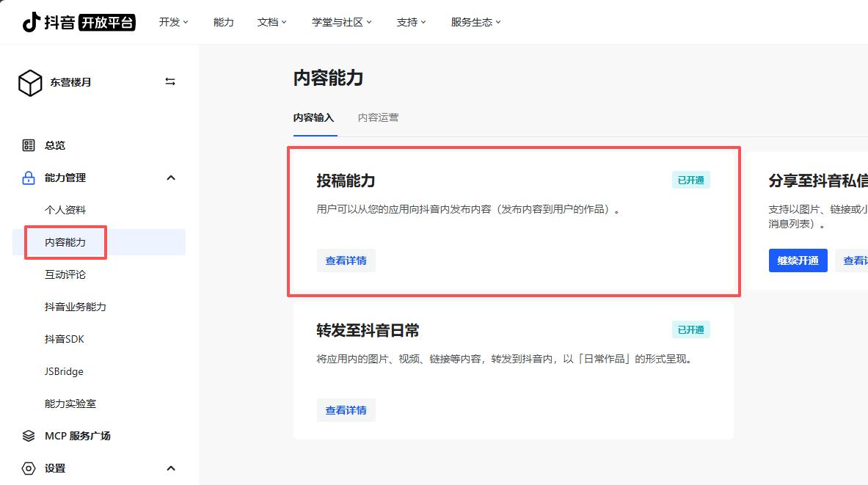The width and height of the screenshot is (868, 485).
Task: Click the 总览 dashboard icon
Action: coord(28,145)
